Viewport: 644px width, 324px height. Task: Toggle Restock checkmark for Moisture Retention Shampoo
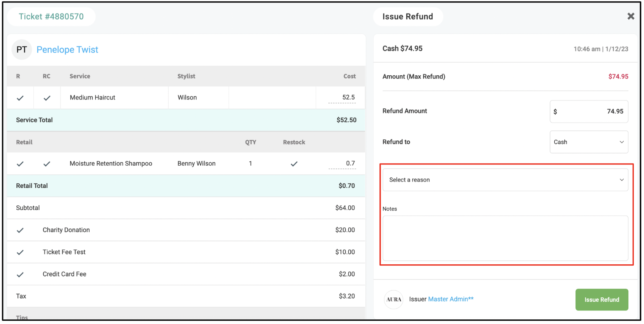coord(294,164)
